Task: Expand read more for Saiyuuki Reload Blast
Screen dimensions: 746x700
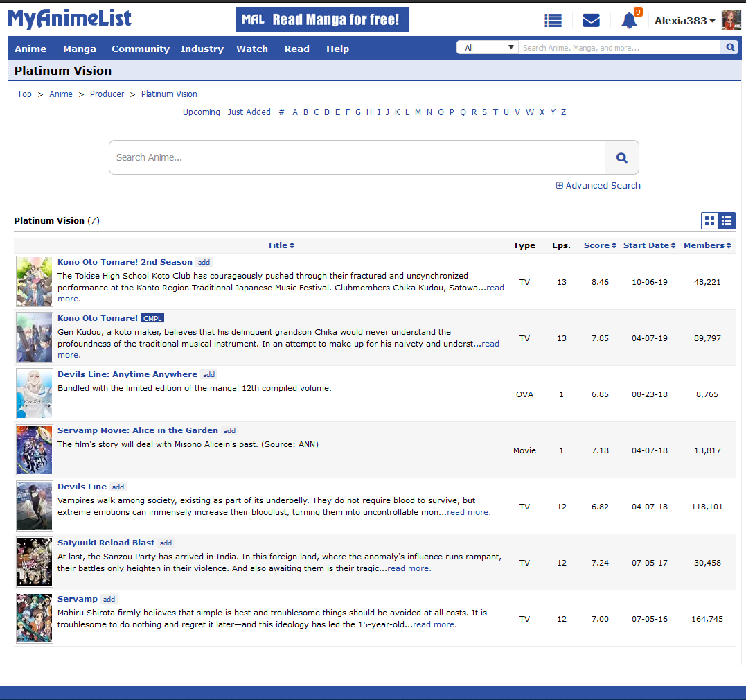Action: pos(409,568)
